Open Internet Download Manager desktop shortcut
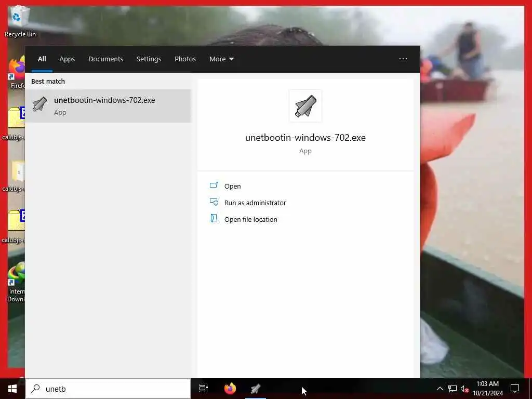The height and width of the screenshot is (399, 532). coord(16,282)
